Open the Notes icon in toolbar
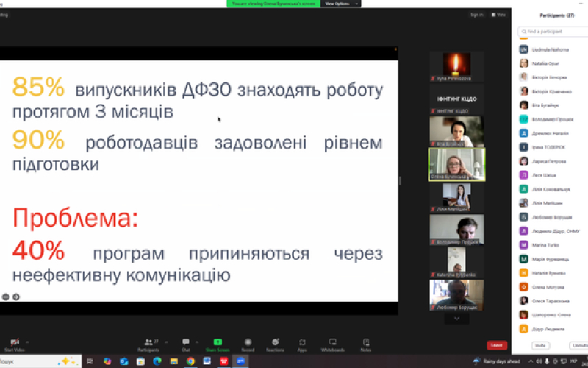 point(366,342)
